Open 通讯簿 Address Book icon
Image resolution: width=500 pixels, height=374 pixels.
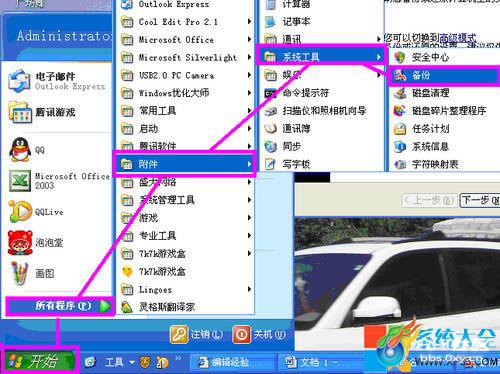pos(270,128)
